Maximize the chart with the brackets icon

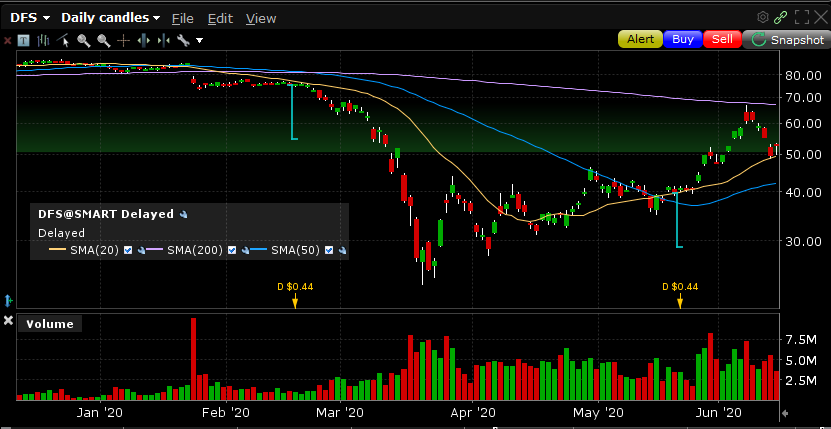click(802, 17)
